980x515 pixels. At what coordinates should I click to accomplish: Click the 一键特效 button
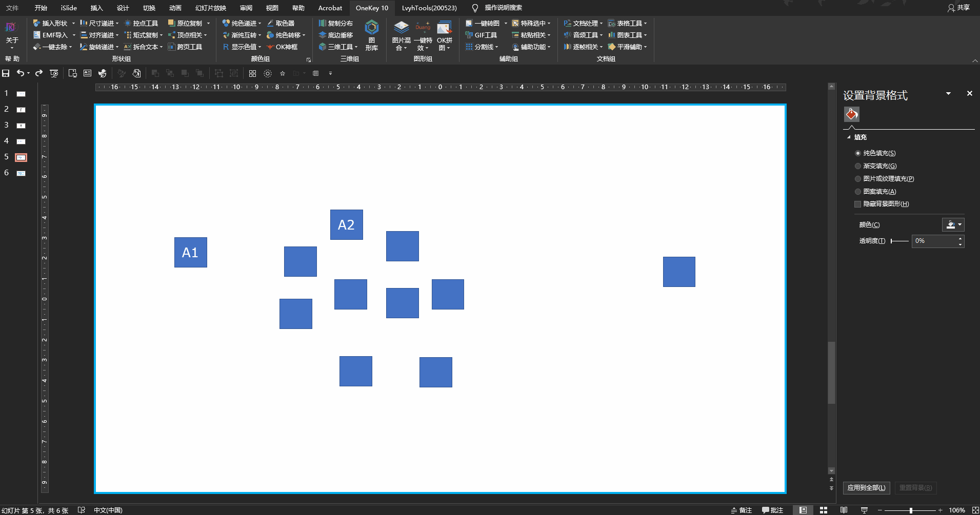[x=423, y=36]
